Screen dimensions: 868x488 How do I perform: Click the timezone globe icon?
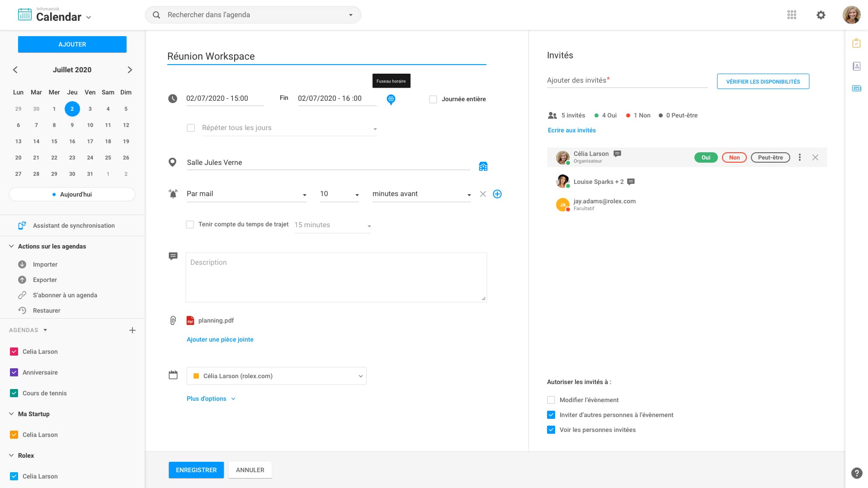pos(391,99)
